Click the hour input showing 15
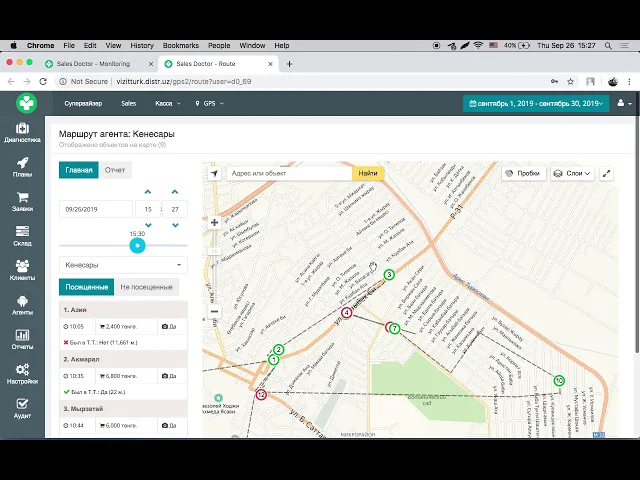 coord(148,209)
